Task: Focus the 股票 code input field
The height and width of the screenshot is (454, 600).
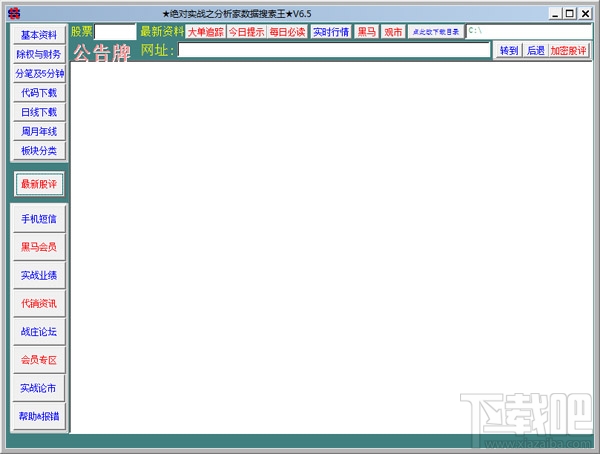Action: click(115, 32)
